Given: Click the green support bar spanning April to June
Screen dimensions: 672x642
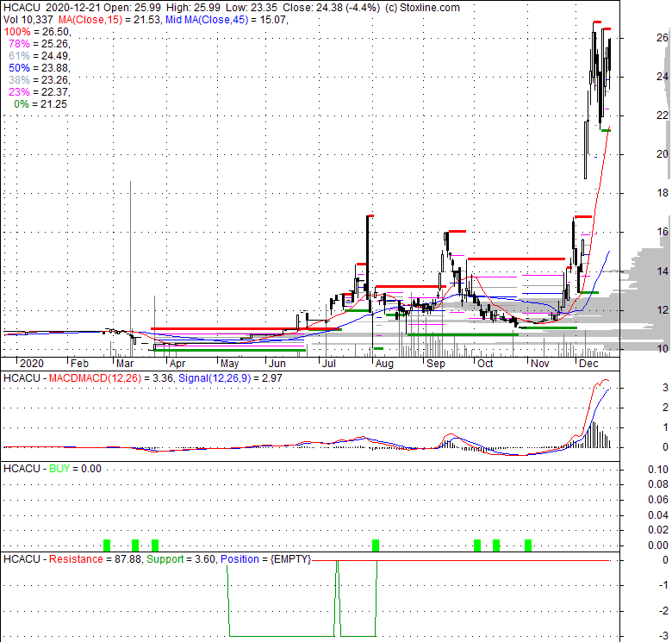Looking at the screenshot, I should [230, 350].
